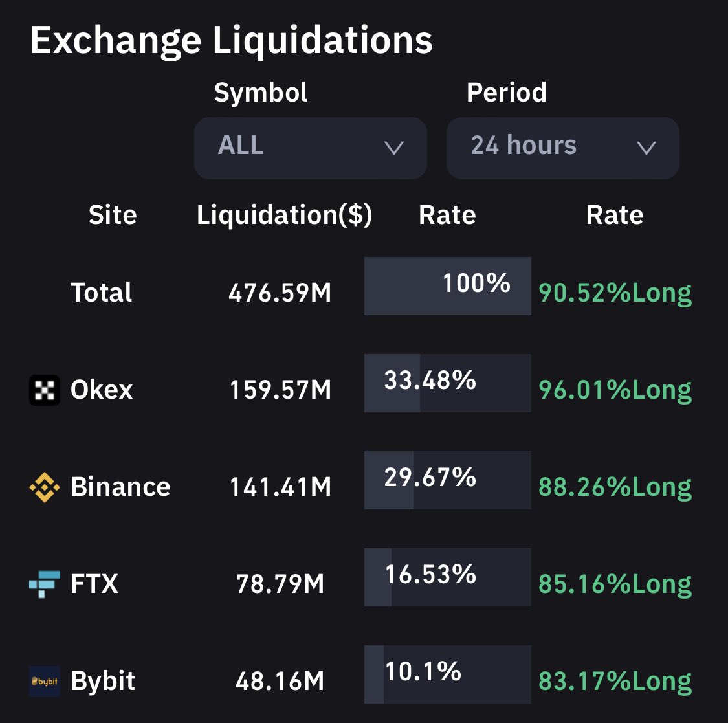Click the Binance 29.67% rate bar

point(448,480)
